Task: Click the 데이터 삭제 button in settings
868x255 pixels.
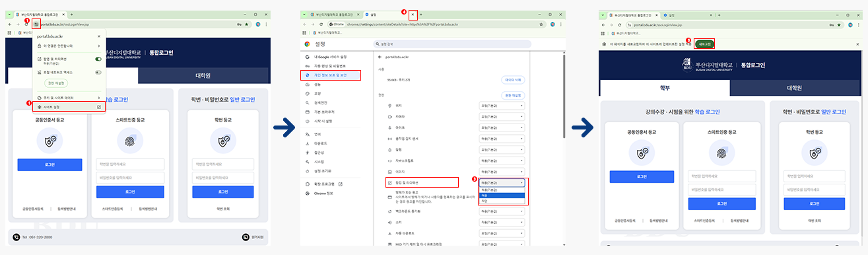Action: click(x=514, y=79)
